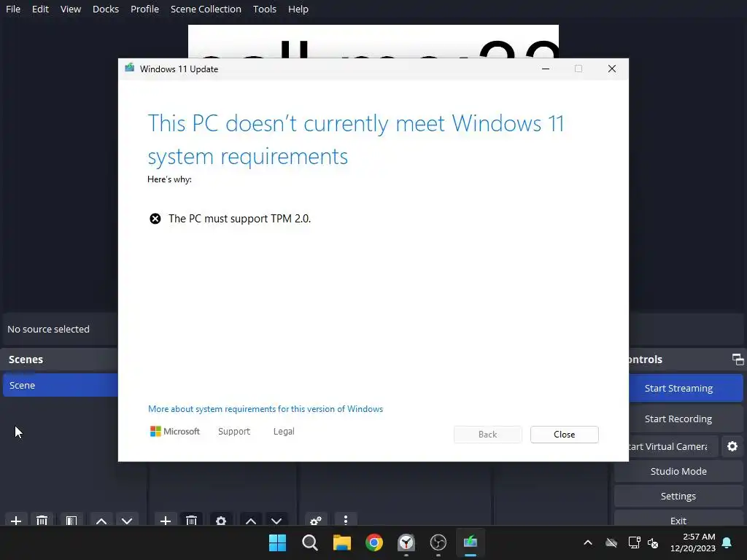Open the OBS View menu

71,9
